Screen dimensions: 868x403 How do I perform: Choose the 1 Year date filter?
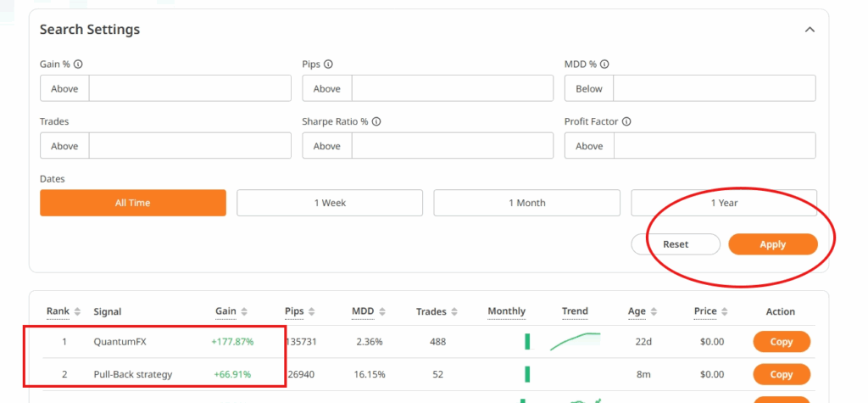click(x=724, y=203)
